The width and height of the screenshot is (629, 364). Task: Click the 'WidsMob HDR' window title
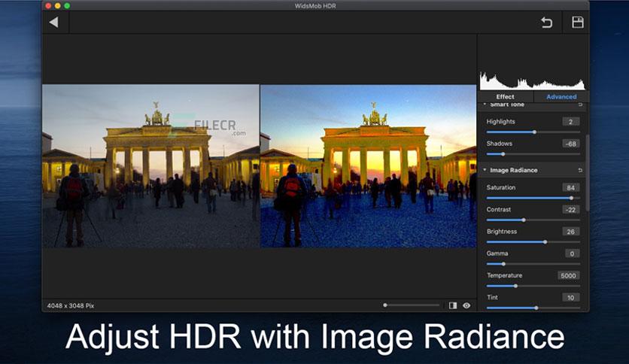tap(315, 6)
